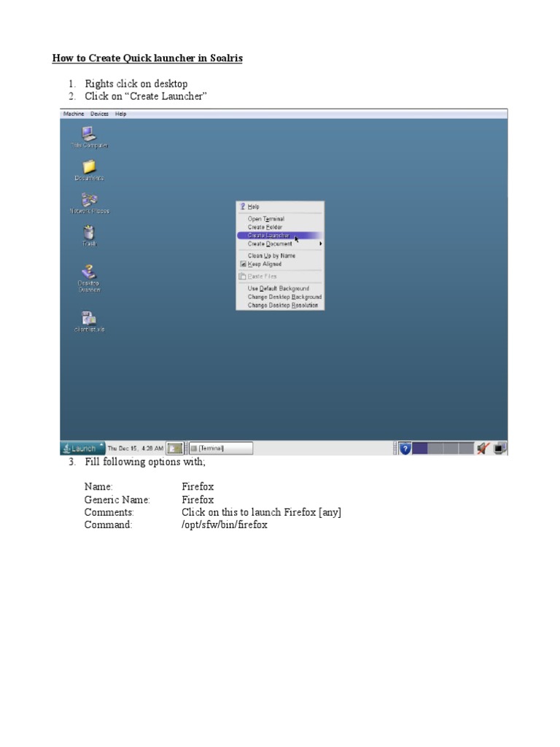Open the Devices menu
This screenshot has width=560, height=747.
pyautogui.click(x=99, y=114)
